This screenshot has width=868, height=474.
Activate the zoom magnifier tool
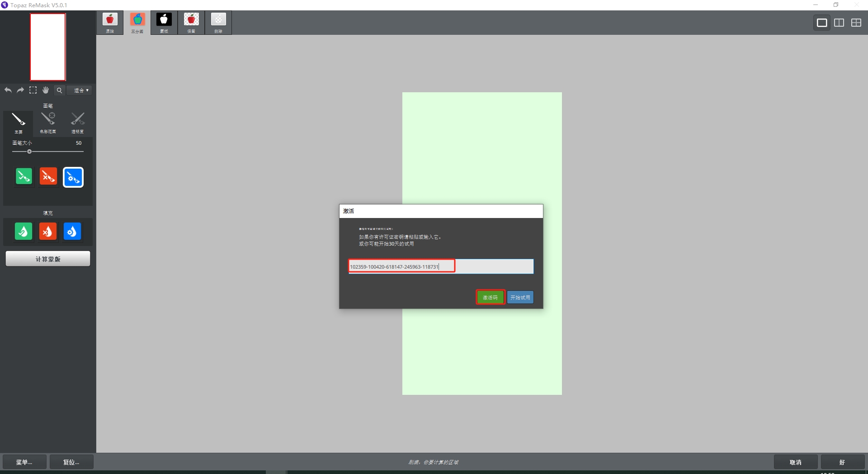(x=59, y=90)
